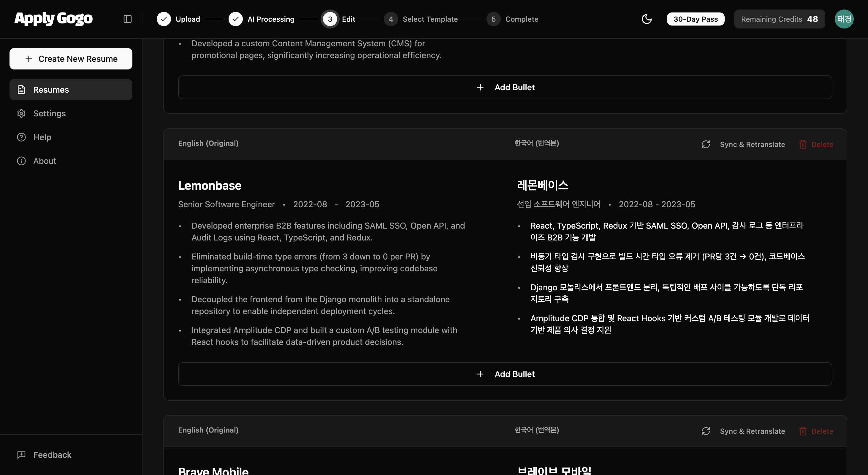The width and height of the screenshot is (868, 475).
Task: Open Settings via the gear icon
Action: (x=21, y=113)
